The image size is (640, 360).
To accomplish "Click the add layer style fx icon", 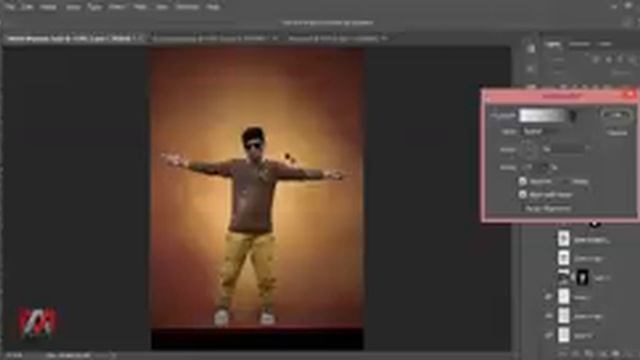I will 576,353.
